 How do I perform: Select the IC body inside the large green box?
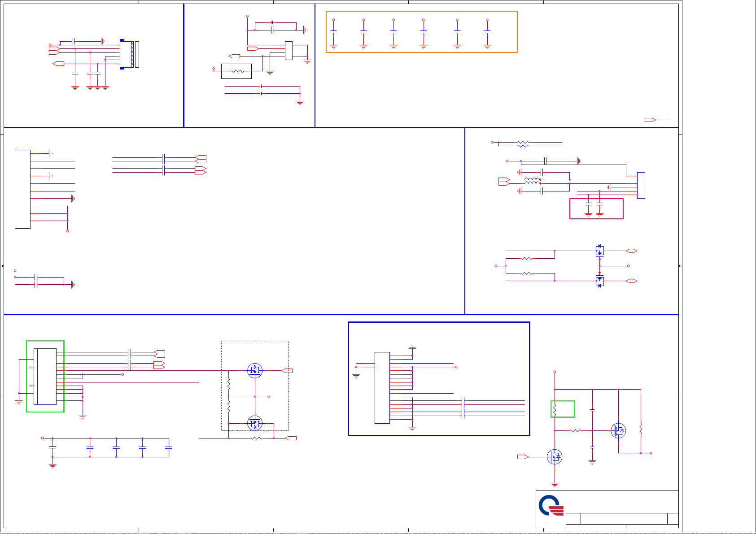pyautogui.click(x=45, y=377)
